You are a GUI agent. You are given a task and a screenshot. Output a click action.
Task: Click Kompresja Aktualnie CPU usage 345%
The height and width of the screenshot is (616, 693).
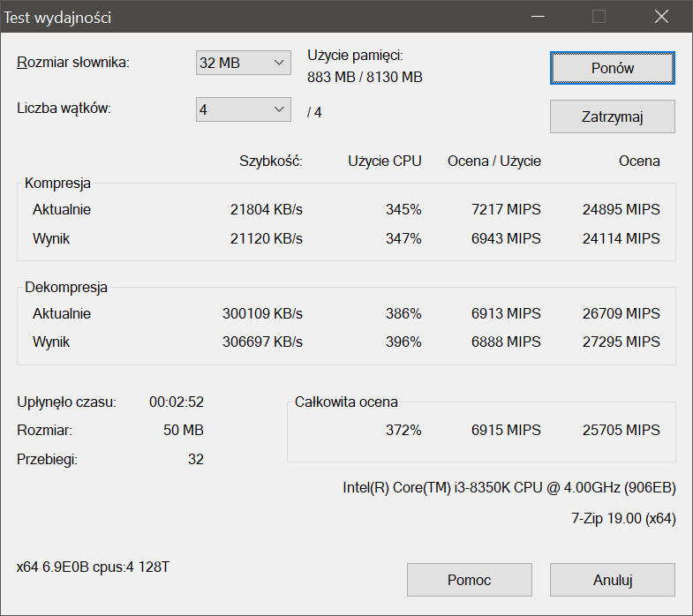click(403, 209)
